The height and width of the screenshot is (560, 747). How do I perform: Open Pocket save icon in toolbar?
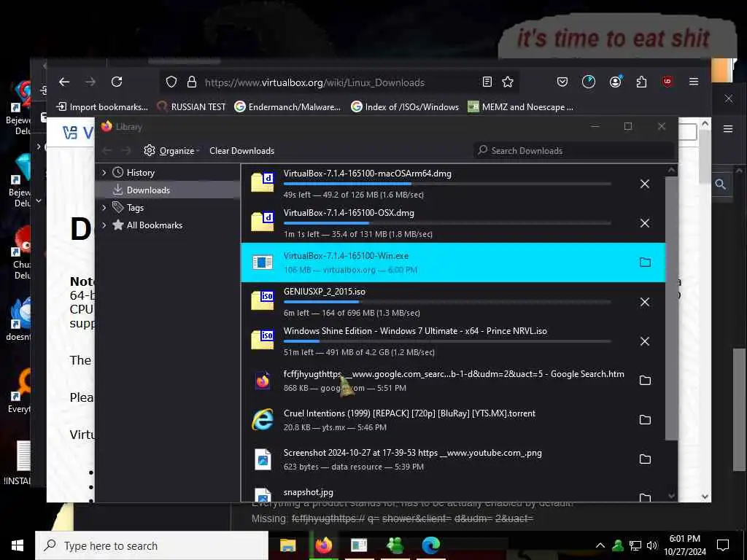(562, 82)
